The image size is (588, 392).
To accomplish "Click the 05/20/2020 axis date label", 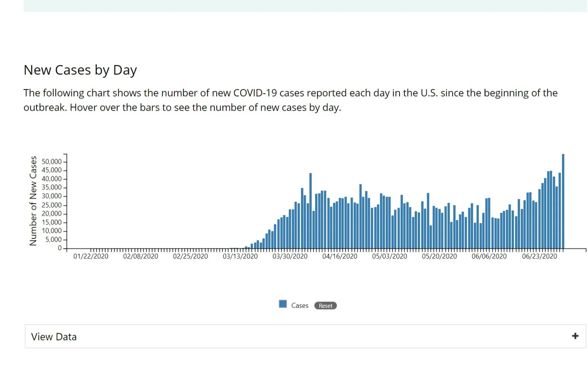I will click(439, 256).
